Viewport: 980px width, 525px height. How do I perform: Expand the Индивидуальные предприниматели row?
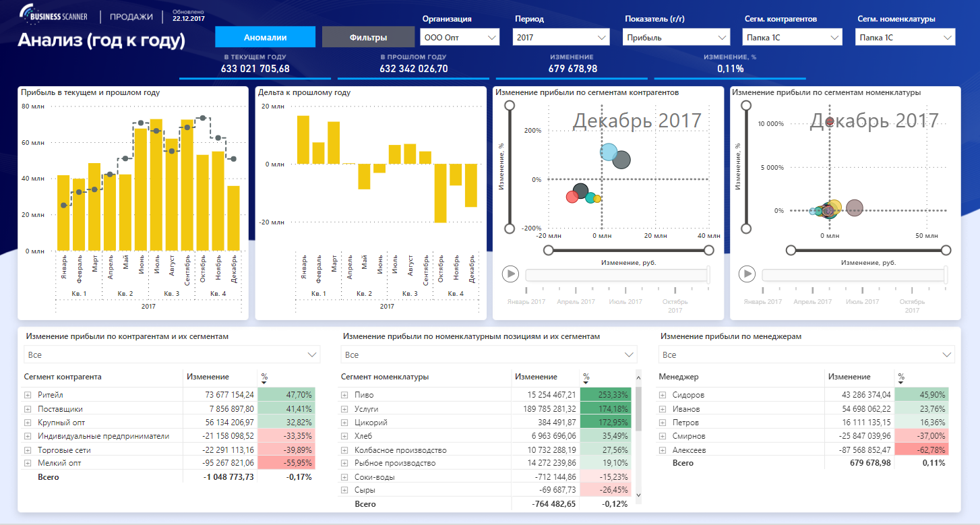28,436
